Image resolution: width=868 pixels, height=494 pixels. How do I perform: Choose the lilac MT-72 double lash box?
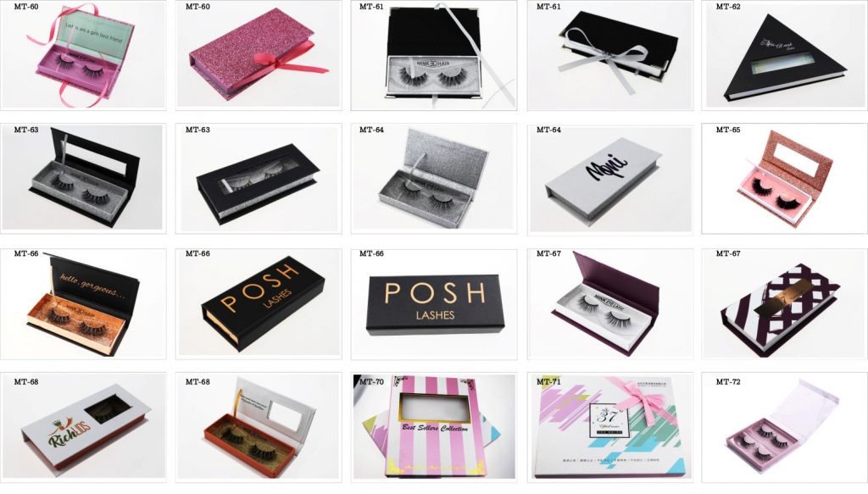pos(784,427)
